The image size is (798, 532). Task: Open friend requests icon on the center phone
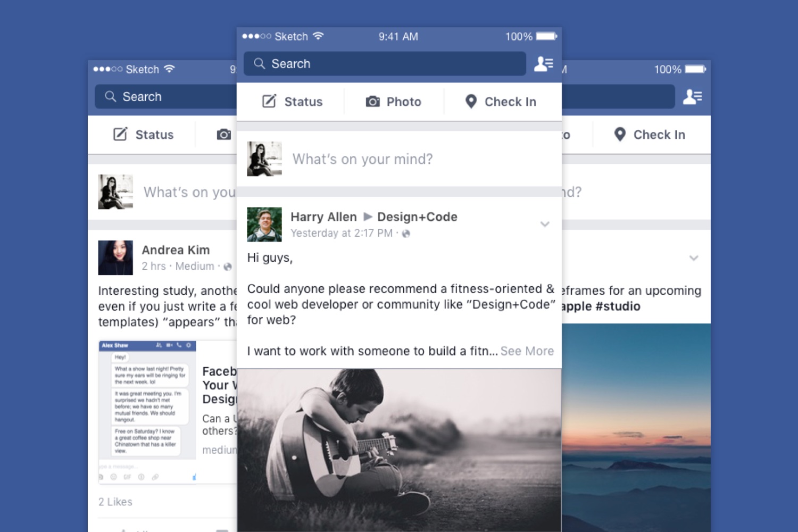pos(544,64)
